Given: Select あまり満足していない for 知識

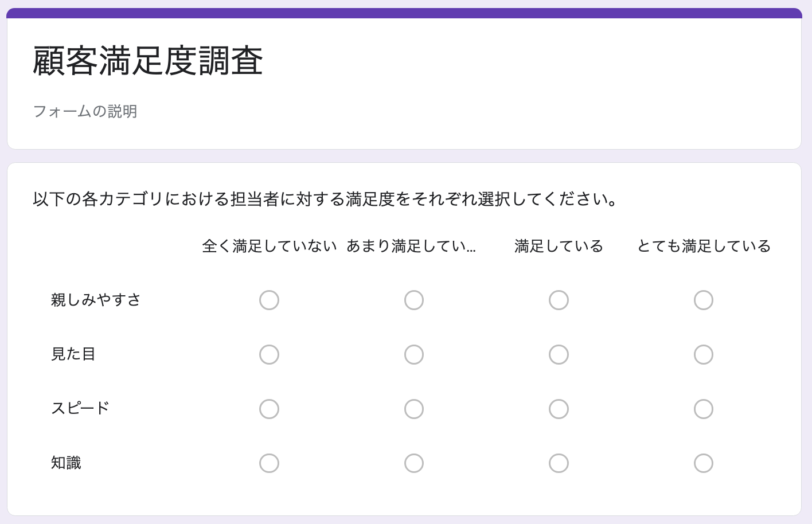Looking at the screenshot, I should (414, 463).
